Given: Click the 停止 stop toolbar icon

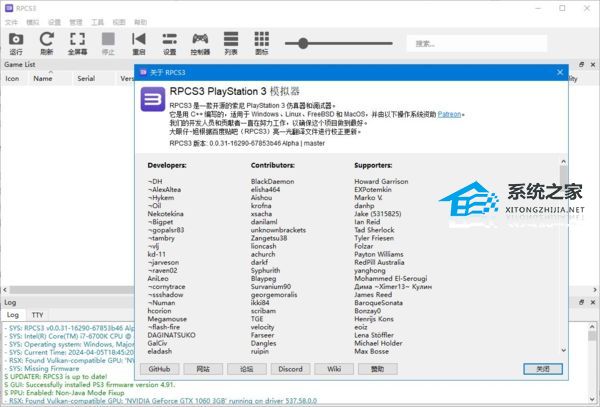Looking at the screenshot, I should (108, 43).
